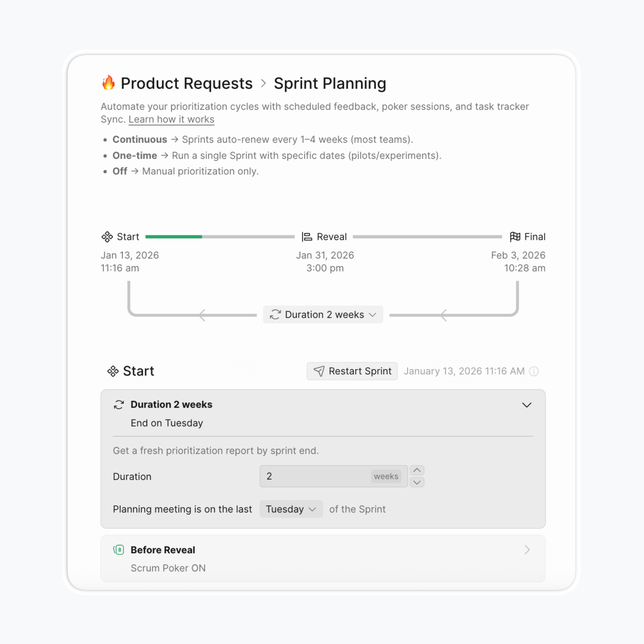Screen dimensions: 644x644
Task: Open the Duration 2 weeks timeline dropdown
Action: [x=323, y=315]
